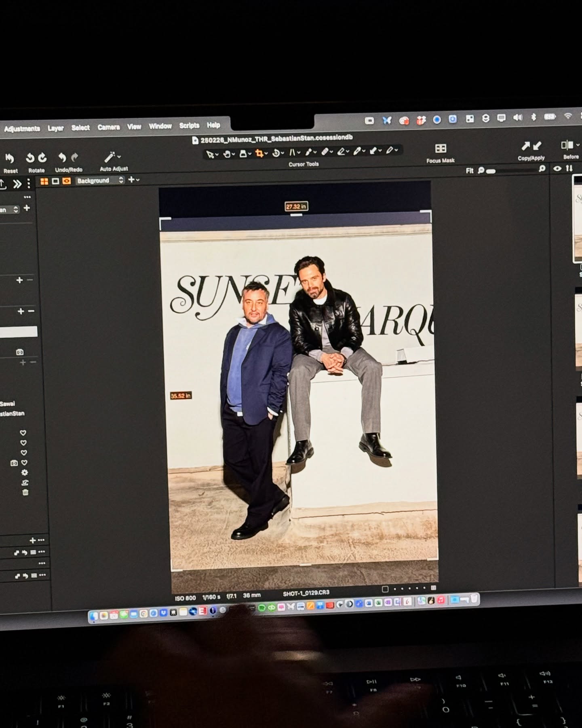Toggle the Before comparison view

point(567,145)
